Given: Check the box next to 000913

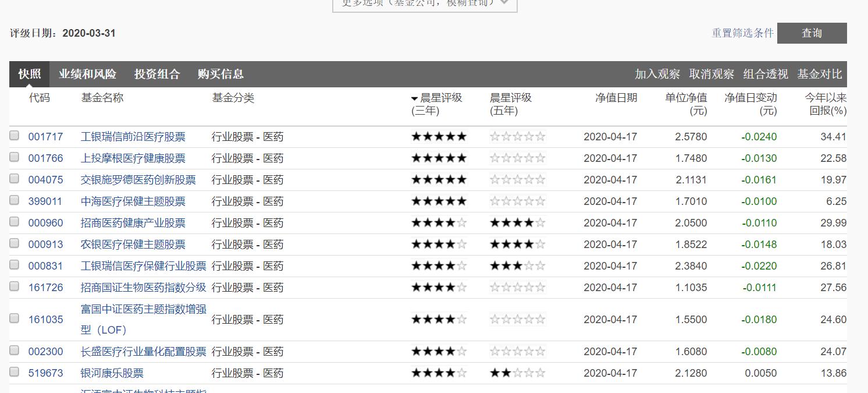Looking at the screenshot, I should tap(15, 243).
